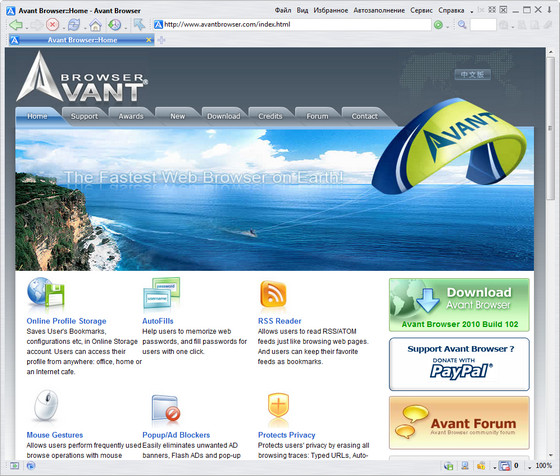The image size is (560, 476).
Task: Open the History clock icon
Action: point(115,25)
